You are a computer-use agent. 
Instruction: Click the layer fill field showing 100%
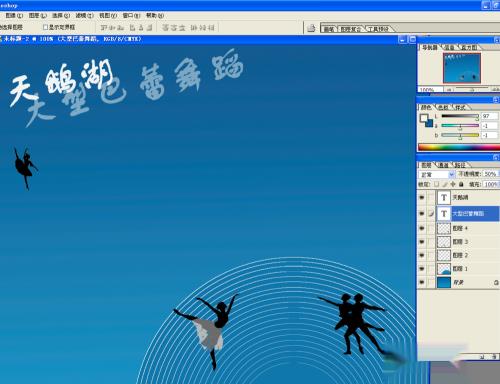490,184
